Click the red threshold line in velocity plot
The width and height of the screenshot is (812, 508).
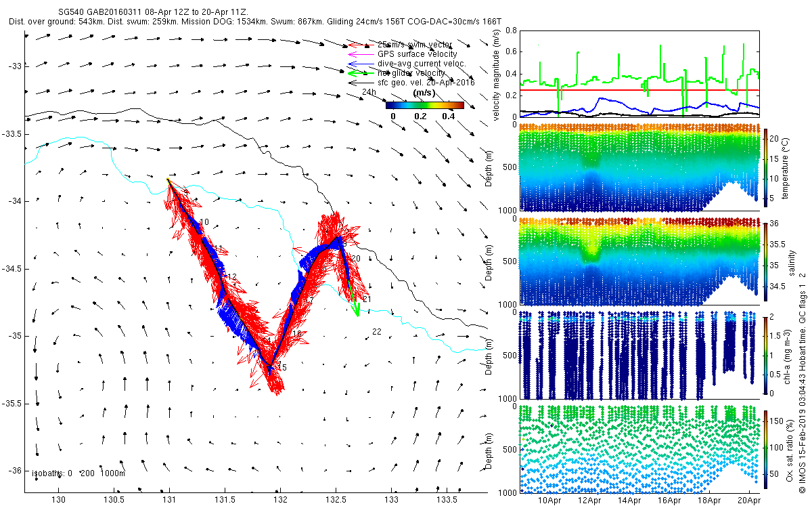[x=638, y=90]
